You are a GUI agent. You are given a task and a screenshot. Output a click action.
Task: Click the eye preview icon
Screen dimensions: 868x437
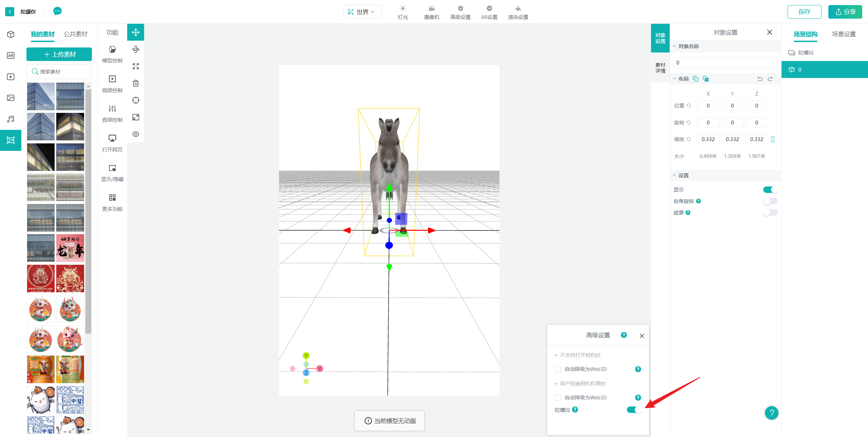point(136,134)
